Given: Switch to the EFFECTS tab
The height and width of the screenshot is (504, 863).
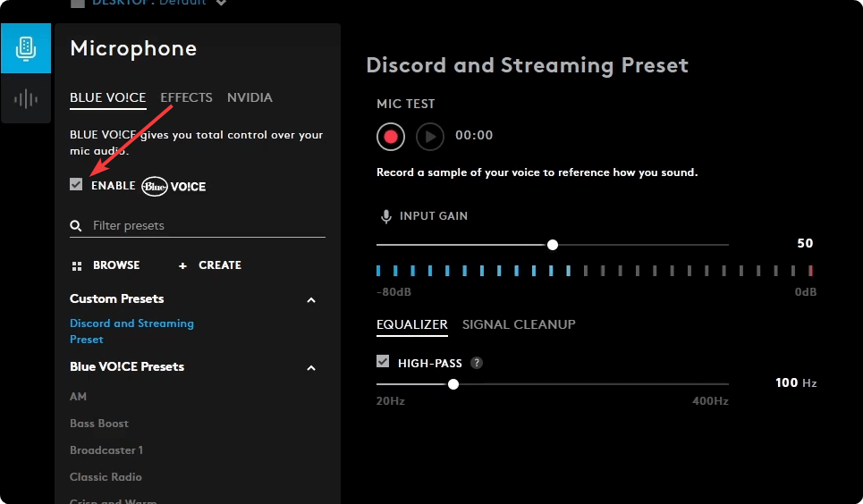Looking at the screenshot, I should click(186, 97).
